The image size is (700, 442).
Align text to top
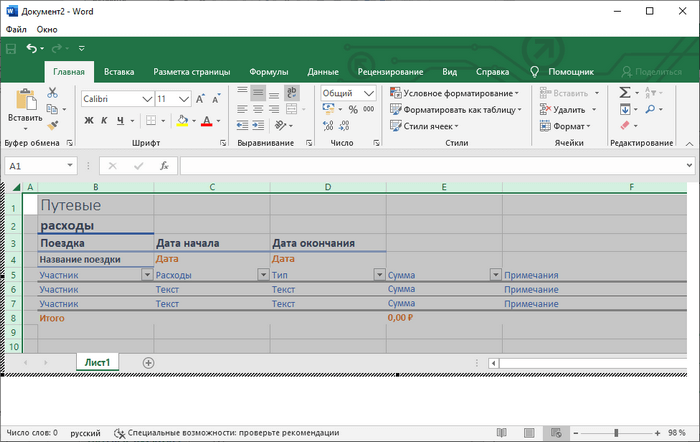[x=242, y=92]
